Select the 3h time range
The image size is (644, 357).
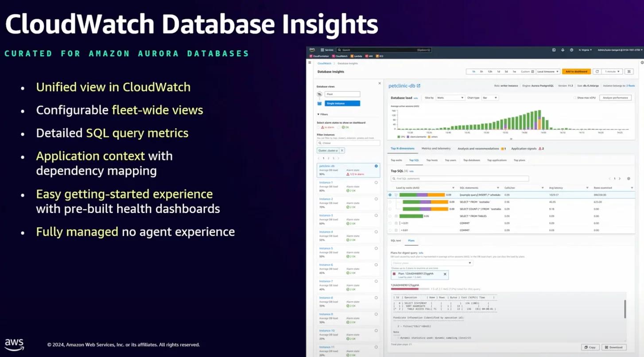[x=481, y=71]
